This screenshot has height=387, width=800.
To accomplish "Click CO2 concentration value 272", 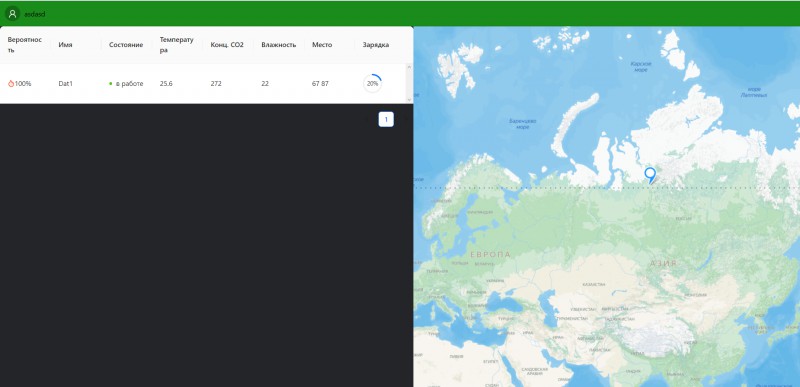I will (216, 84).
